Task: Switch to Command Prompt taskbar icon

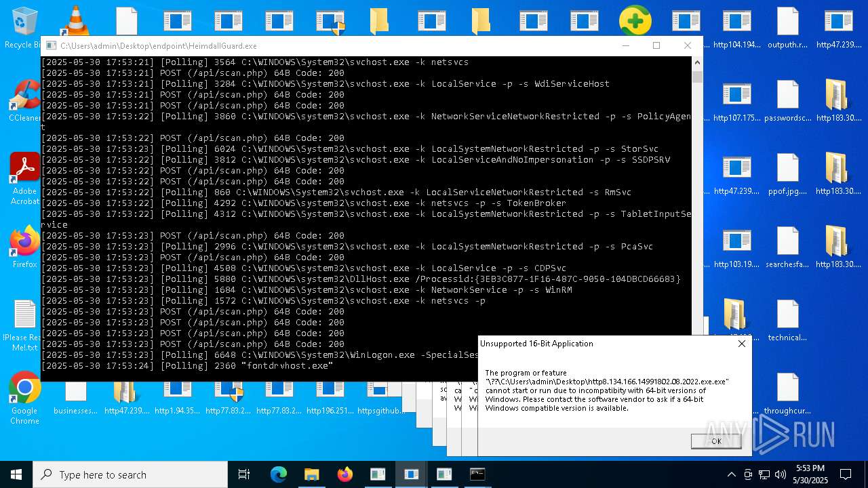Action: [477, 474]
